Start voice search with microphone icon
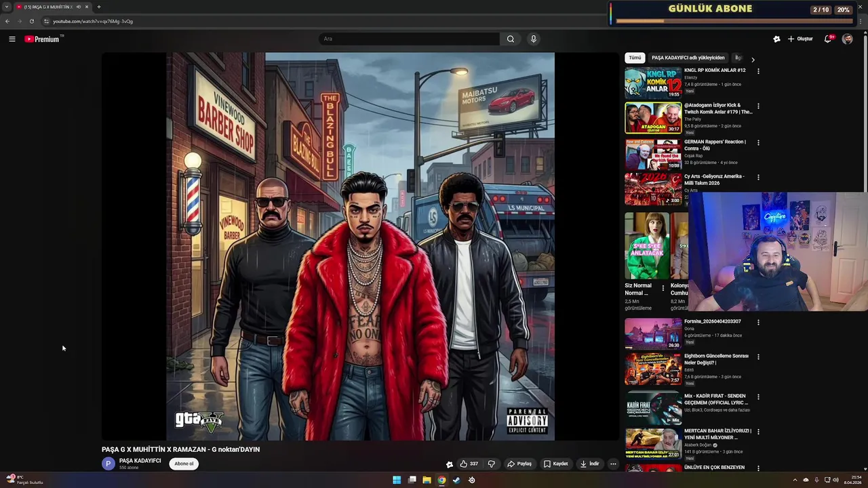 (534, 39)
